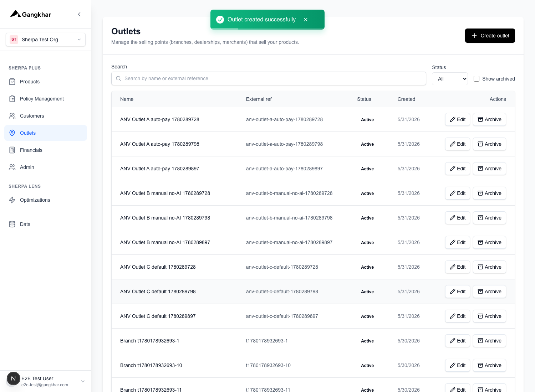Archive ANV Outlet B manual no-AI 1780289728

(489, 193)
